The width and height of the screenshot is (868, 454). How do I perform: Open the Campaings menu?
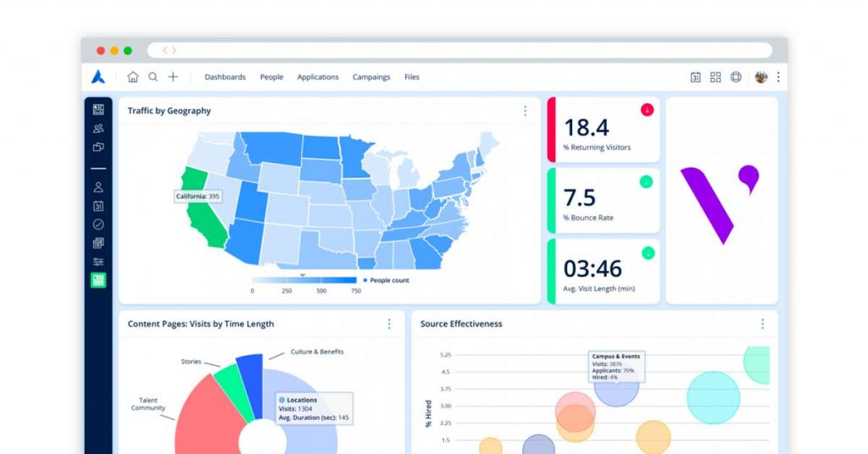[371, 77]
